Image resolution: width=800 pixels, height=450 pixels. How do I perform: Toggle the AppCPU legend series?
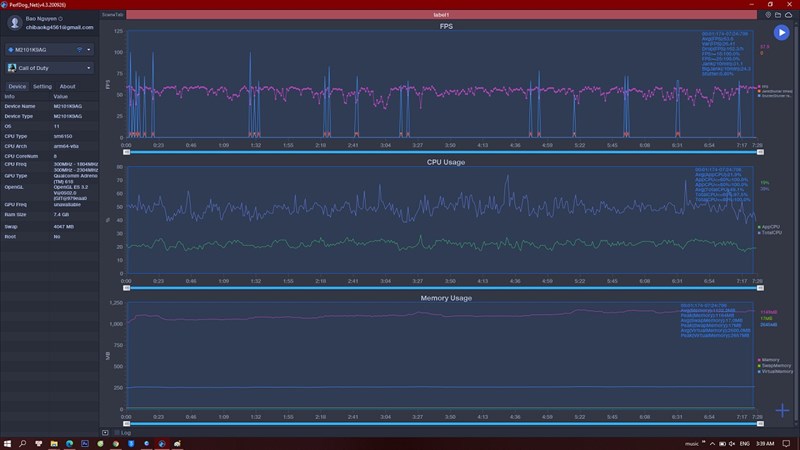coord(769,227)
